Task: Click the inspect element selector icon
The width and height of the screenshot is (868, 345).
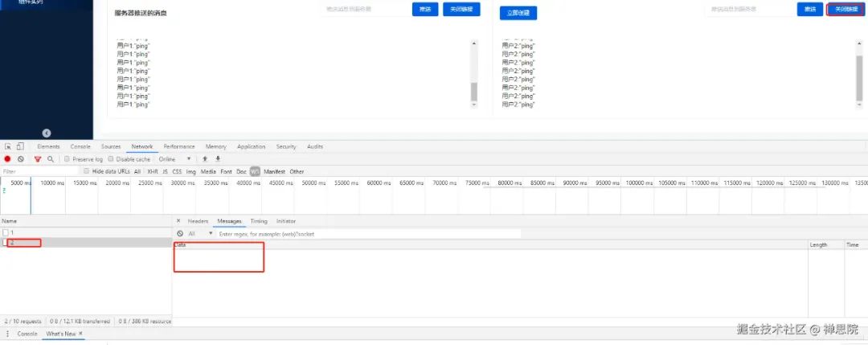Action: [x=8, y=146]
